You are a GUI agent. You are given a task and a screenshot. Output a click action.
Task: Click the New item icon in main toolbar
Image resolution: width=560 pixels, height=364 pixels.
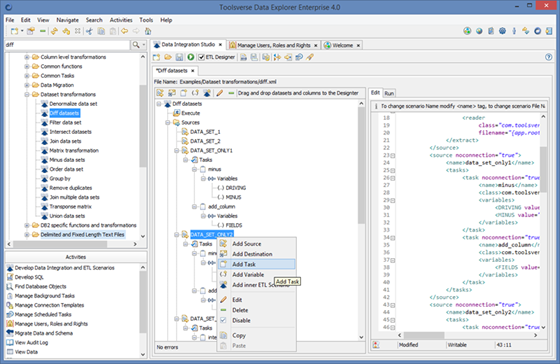[x=14, y=31]
